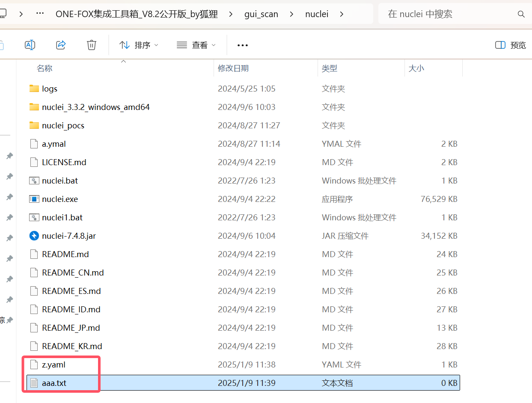Expand the chevron after nuclei in breadcrumb
This screenshot has height=403, width=532.
pyautogui.click(x=341, y=14)
